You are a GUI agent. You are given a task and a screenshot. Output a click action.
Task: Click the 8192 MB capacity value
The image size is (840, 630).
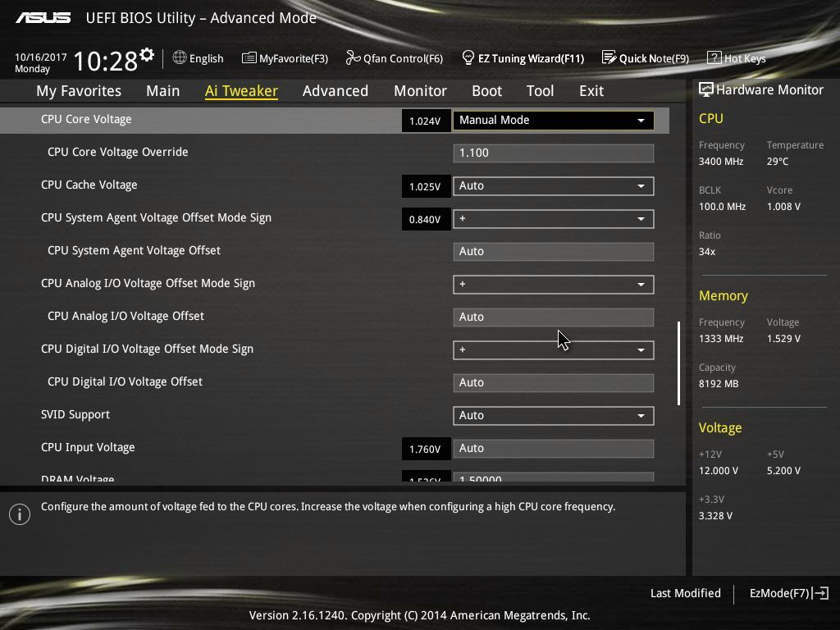(x=719, y=384)
